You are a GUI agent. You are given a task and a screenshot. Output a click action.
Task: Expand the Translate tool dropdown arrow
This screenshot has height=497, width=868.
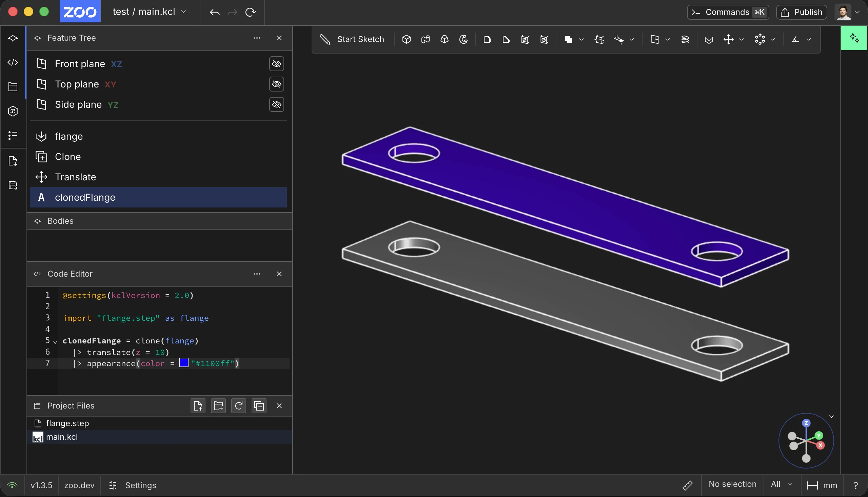(742, 40)
